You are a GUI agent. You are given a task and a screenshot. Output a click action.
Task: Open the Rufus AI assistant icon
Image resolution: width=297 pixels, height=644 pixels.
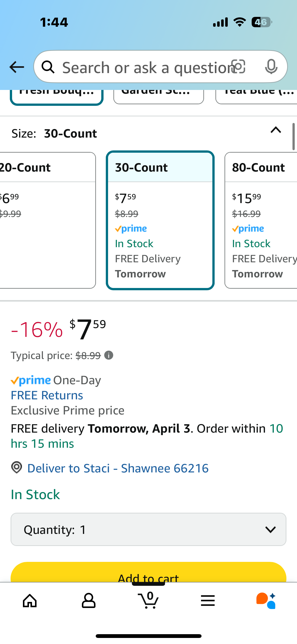coord(266,601)
